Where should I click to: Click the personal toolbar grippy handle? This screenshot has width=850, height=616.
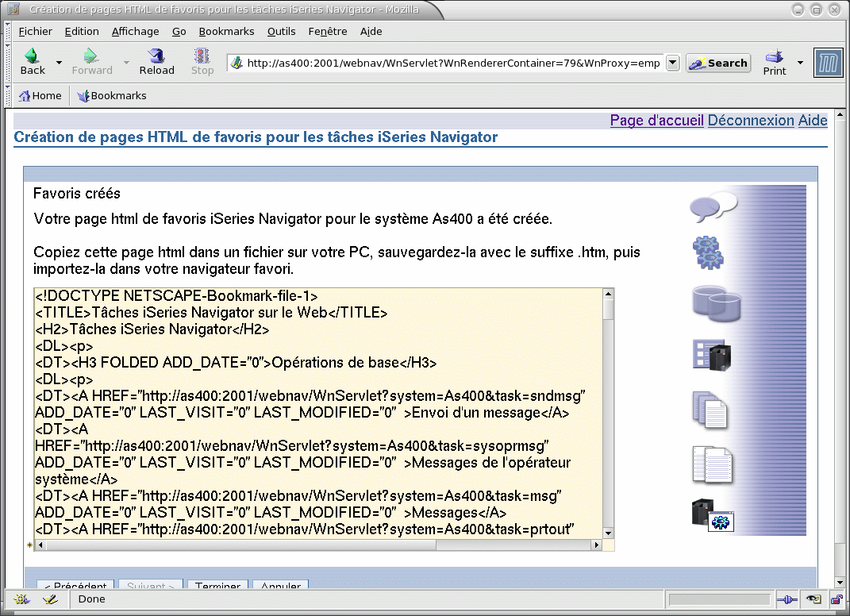pyautogui.click(x=8, y=96)
